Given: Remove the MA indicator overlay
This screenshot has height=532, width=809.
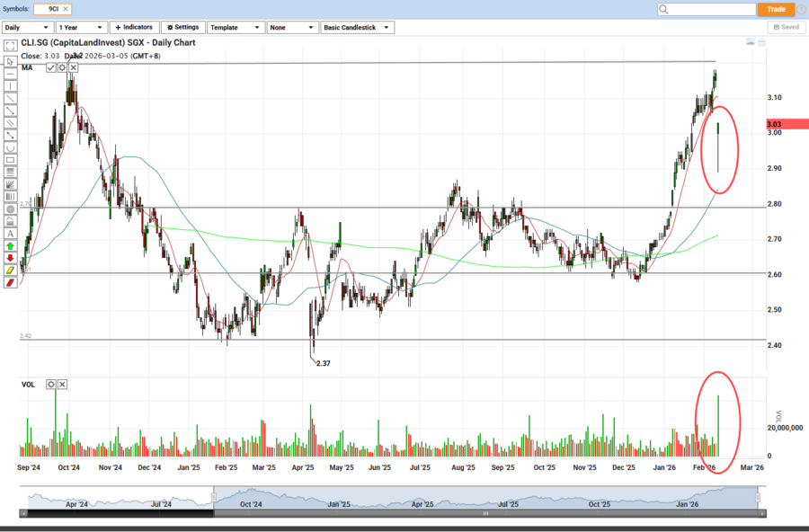Looking at the screenshot, I should click(x=73, y=67).
